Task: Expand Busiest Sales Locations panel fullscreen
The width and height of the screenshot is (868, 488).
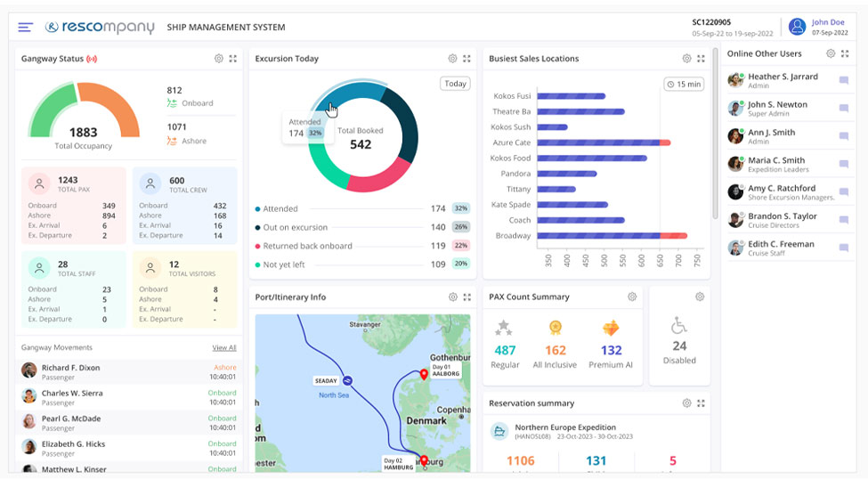Action: 702,59
